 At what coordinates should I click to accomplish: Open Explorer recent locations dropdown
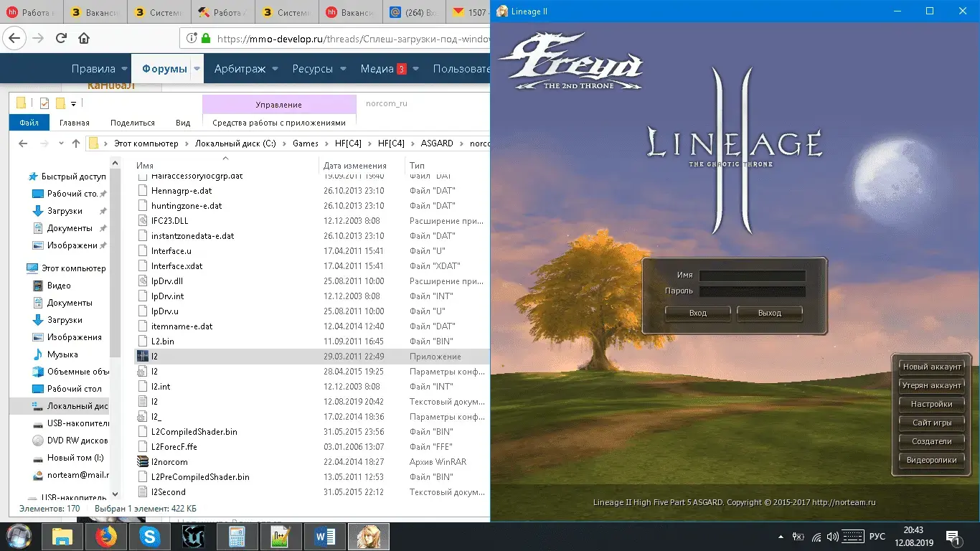(x=60, y=143)
